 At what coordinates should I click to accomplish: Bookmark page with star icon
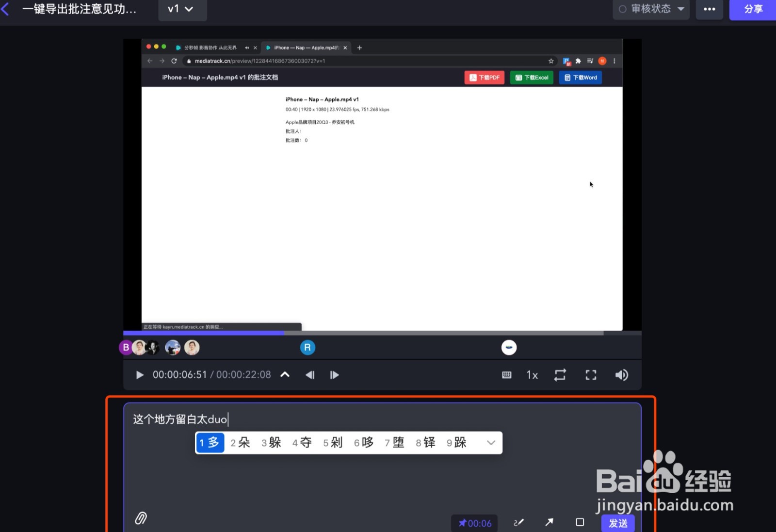(x=551, y=61)
